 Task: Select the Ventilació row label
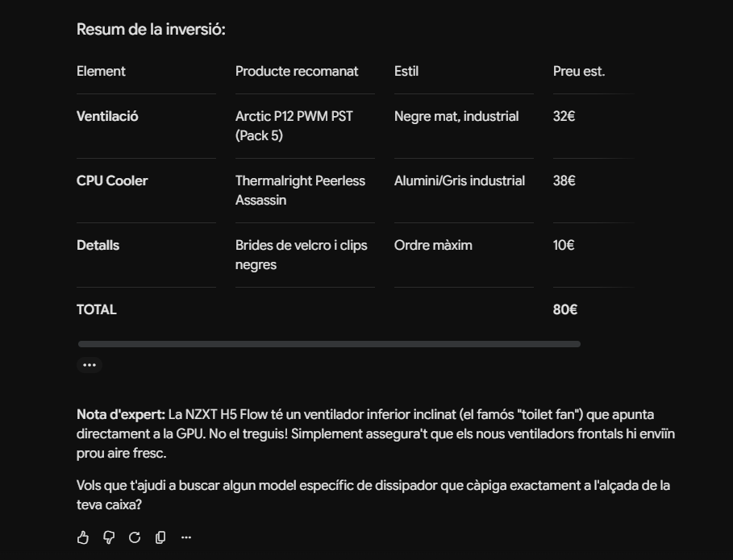point(107,116)
